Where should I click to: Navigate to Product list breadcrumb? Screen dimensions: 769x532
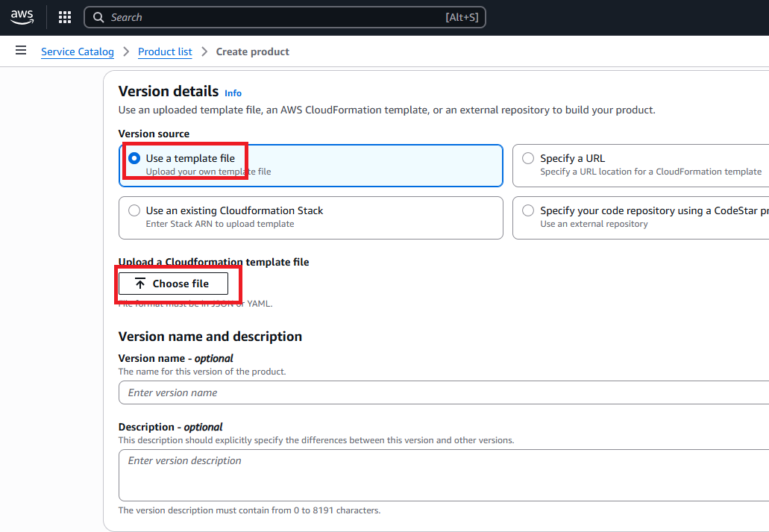point(165,51)
